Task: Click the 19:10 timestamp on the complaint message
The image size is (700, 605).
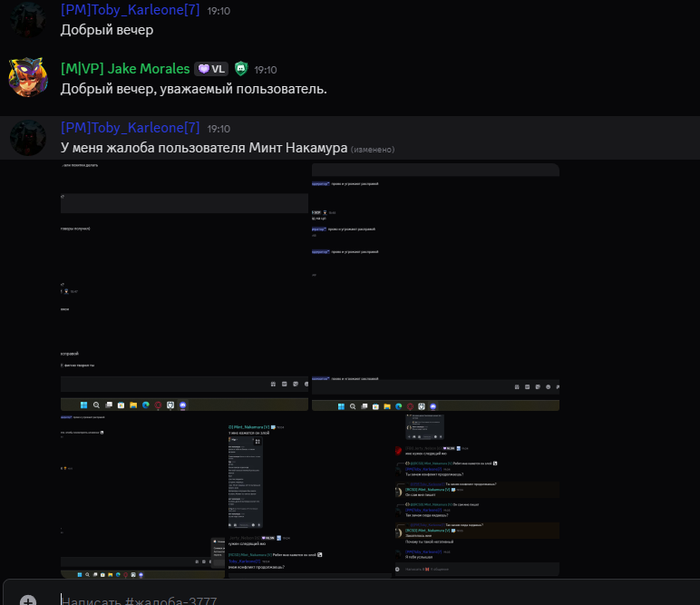Action: [x=219, y=129]
